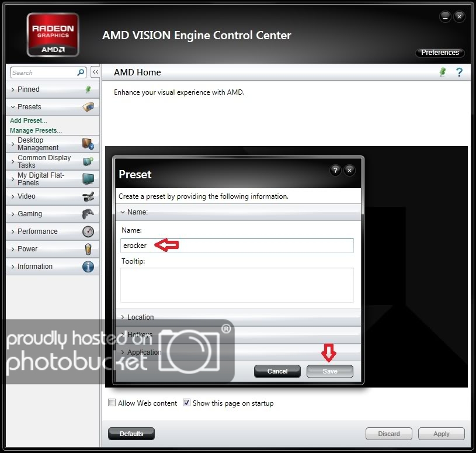Collapse the Presets section

[53, 107]
